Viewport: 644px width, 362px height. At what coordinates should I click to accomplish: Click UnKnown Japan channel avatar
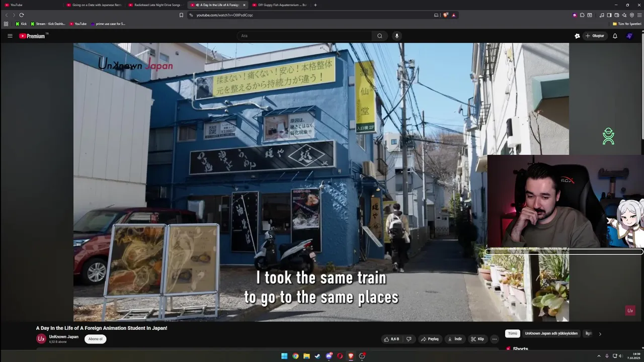[x=41, y=339]
